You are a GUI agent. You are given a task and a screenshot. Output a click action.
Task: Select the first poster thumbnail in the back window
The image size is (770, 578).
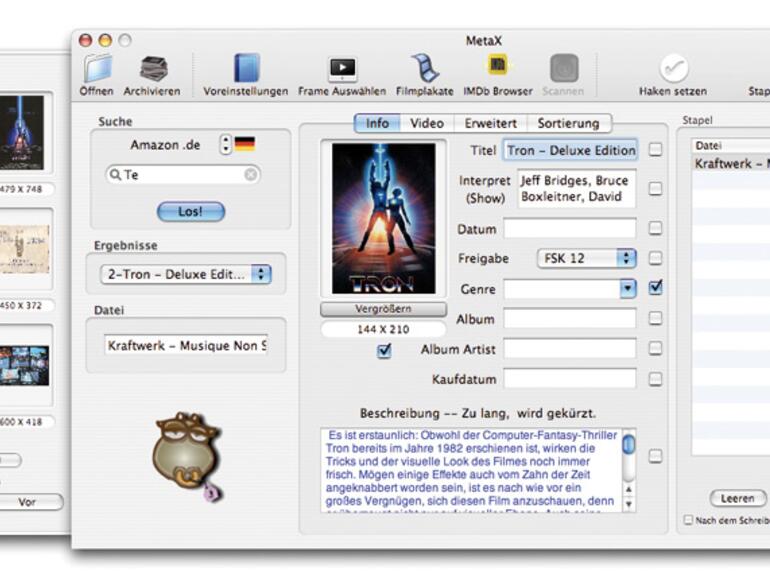pyautogui.click(x=22, y=133)
